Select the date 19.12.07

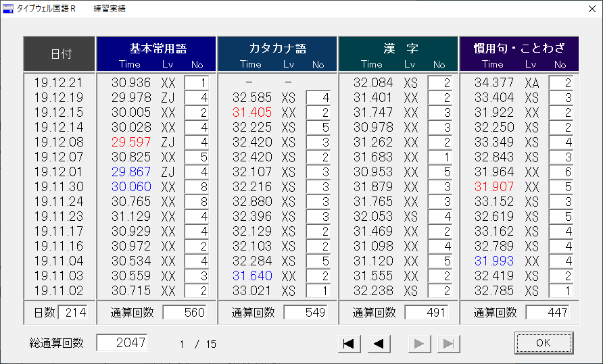(x=58, y=157)
